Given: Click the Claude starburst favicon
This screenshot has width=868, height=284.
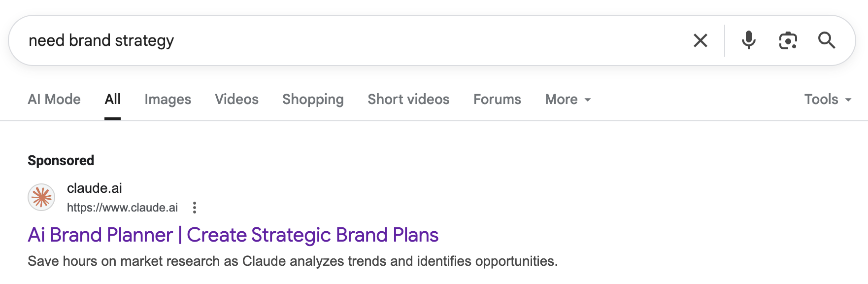Looking at the screenshot, I should (41, 197).
